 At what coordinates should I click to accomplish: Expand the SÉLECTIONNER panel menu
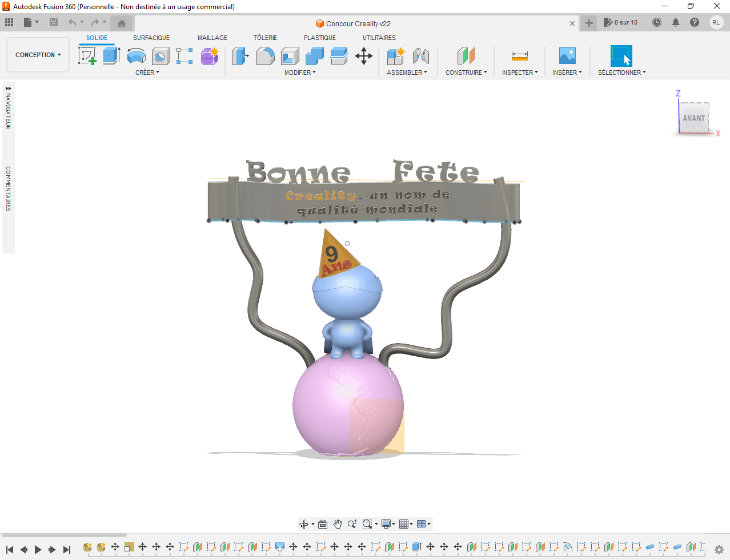(x=621, y=72)
